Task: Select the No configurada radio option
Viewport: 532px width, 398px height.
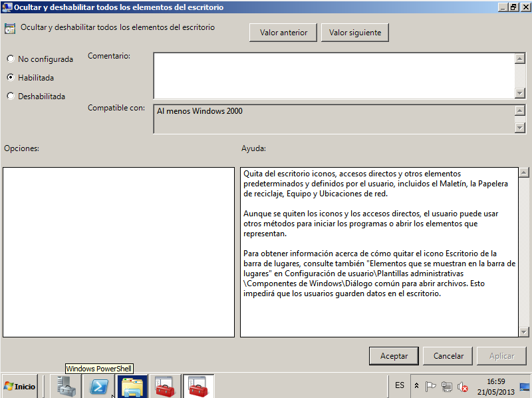Action: click(11, 59)
